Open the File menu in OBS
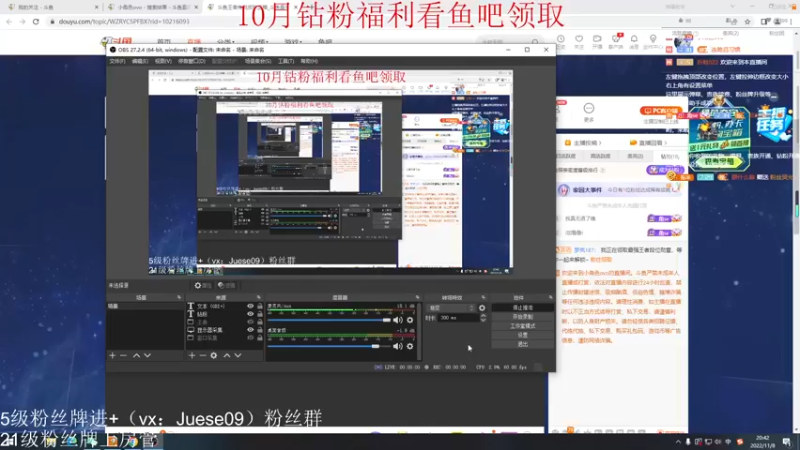800x450 pixels. [x=117, y=61]
